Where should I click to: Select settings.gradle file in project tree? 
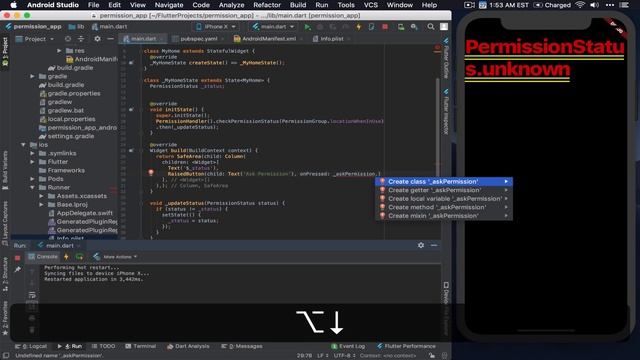(x=67, y=136)
